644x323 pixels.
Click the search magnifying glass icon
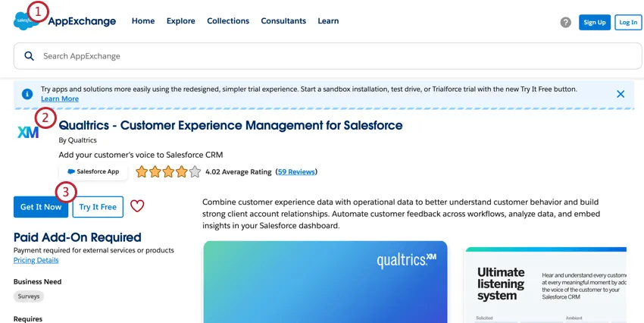[x=29, y=56]
